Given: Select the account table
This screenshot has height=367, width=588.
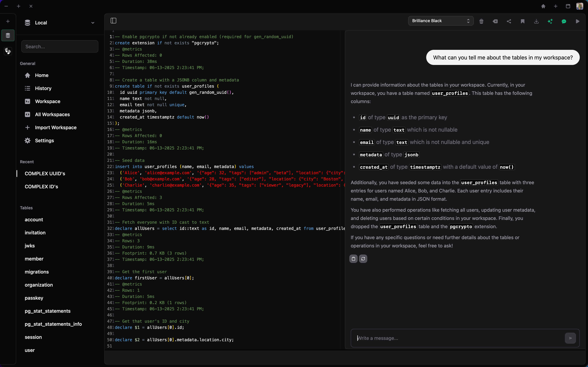Looking at the screenshot, I should (34, 220).
